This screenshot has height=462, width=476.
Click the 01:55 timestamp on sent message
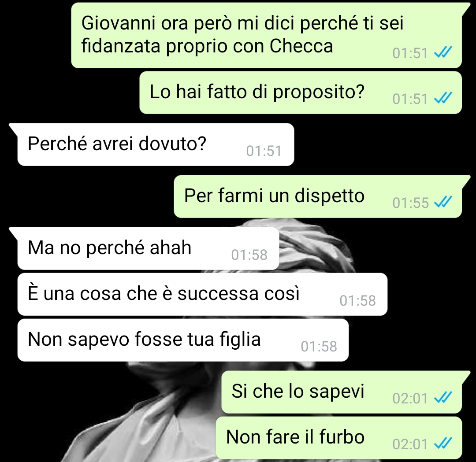(x=410, y=203)
